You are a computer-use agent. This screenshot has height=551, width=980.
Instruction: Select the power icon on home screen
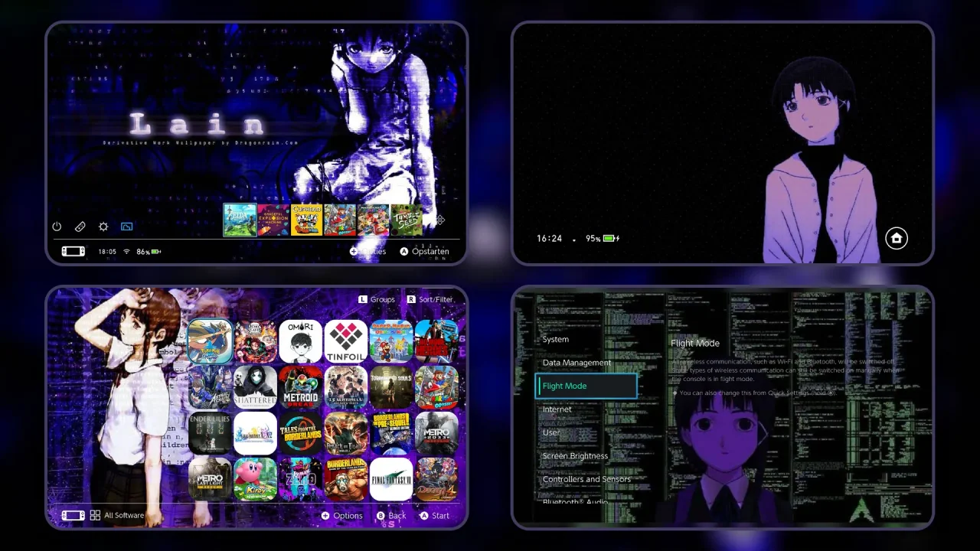57,227
